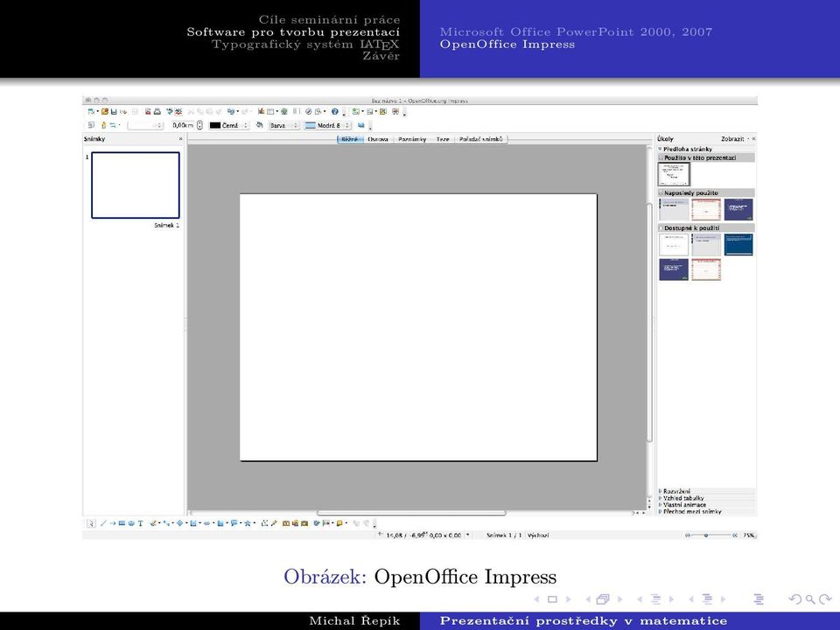The height and width of the screenshot is (630, 840).
Task: Click the Table insert icon
Action: click(270, 111)
